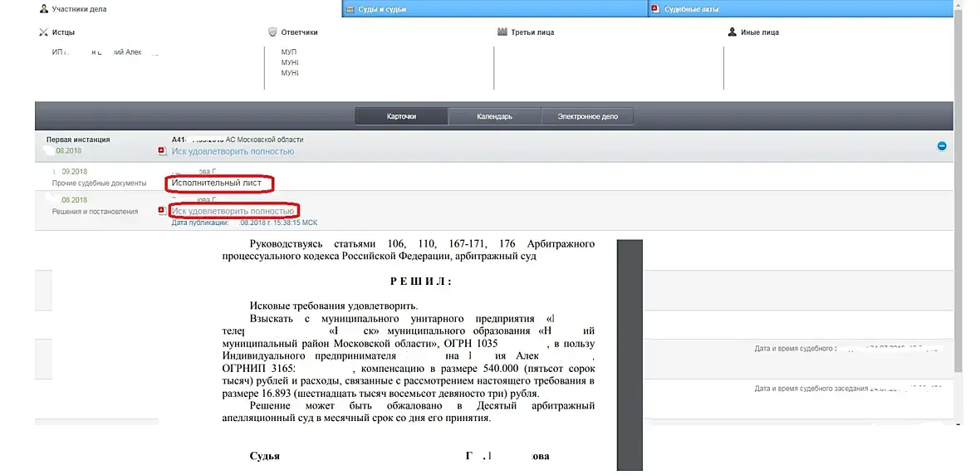
Task: Click the РЕШИЛ: heading in document
Action: click(420, 282)
